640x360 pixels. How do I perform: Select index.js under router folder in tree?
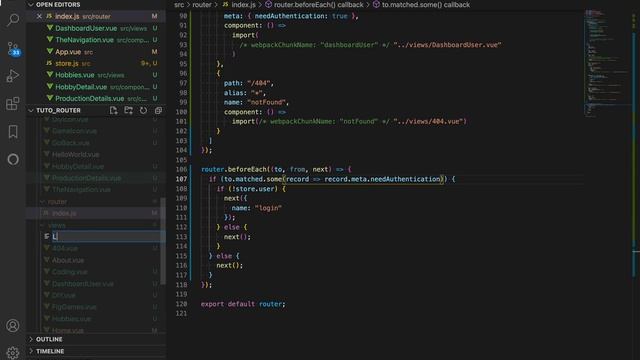coord(96,213)
